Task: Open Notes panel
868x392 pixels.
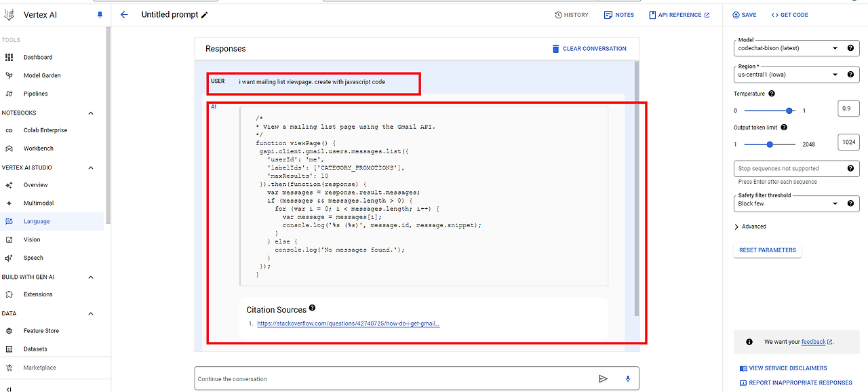Action: click(x=619, y=15)
